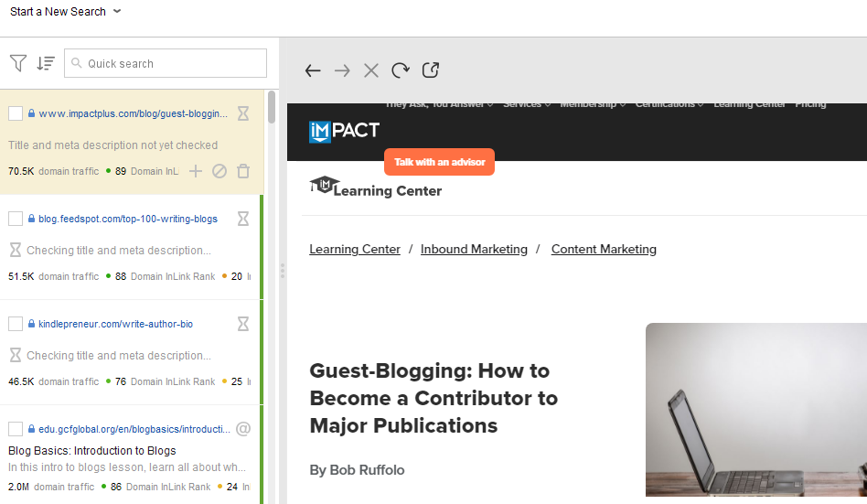Viewport: 867px width, 504px height.
Task: Go forward in the preview browser
Action: tap(342, 70)
